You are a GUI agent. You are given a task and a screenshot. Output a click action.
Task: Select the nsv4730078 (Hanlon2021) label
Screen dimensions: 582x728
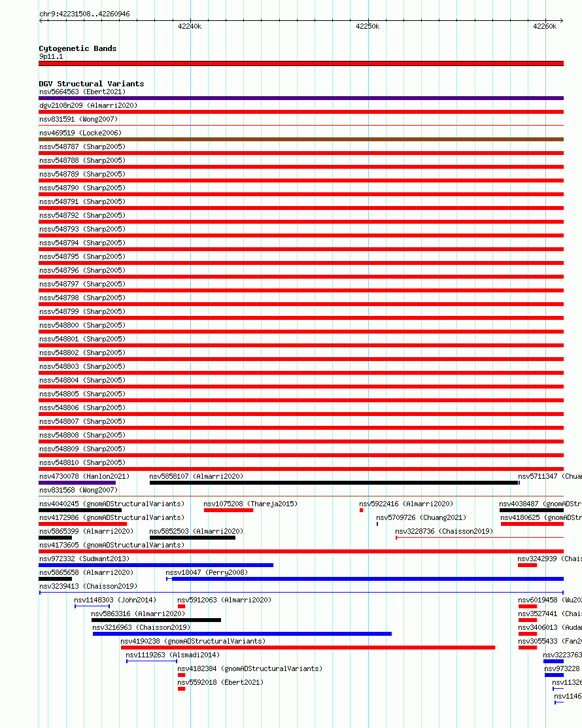tap(84, 476)
